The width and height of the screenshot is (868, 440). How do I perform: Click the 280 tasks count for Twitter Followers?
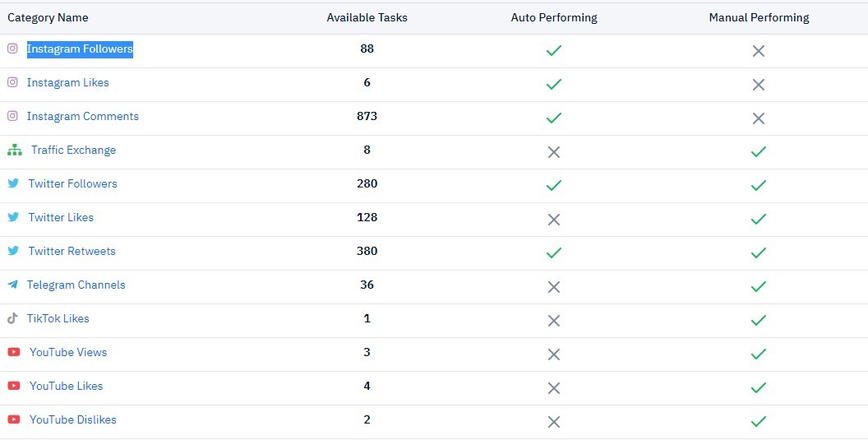click(x=367, y=183)
